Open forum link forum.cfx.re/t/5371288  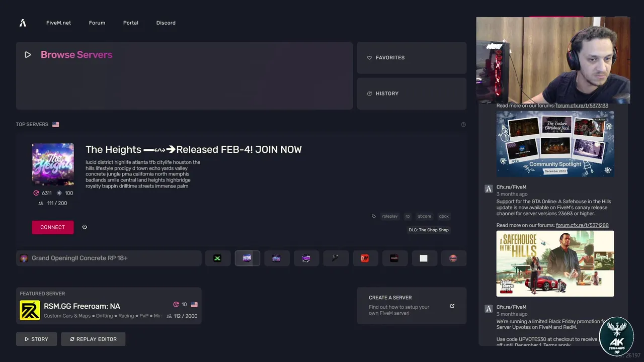click(582, 225)
